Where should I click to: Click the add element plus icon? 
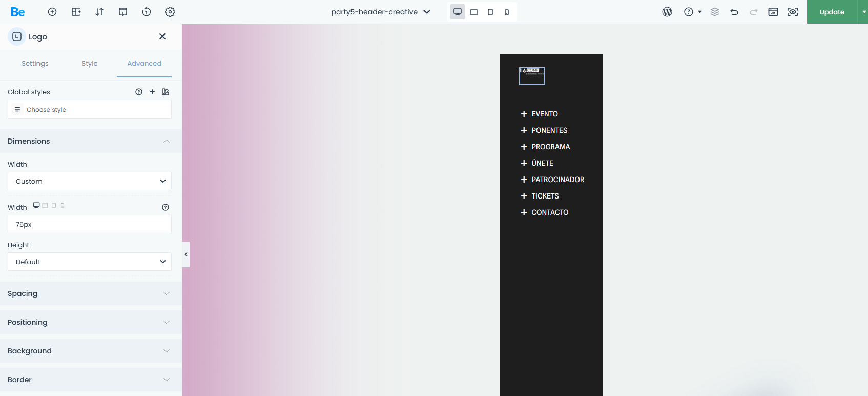click(52, 12)
